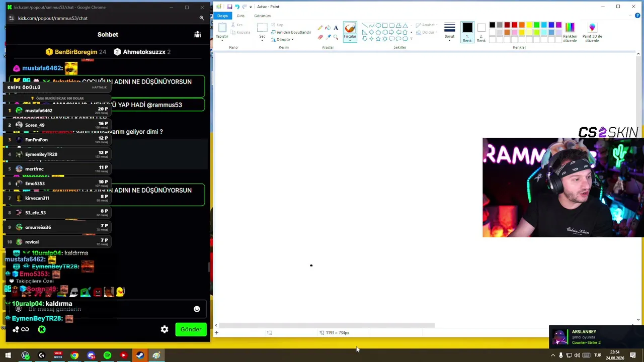
Task: Click Yeniden boyutlandır resize button
Action: (291, 32)
